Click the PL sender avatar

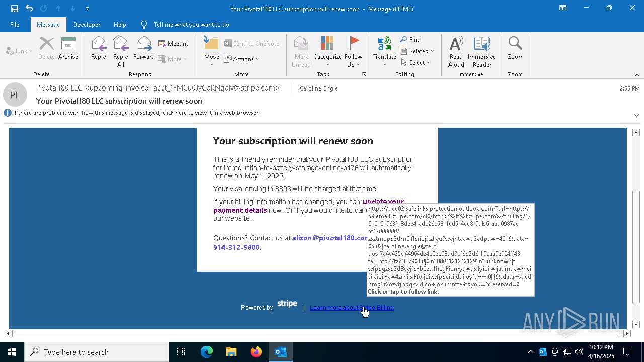coord(15,95)
